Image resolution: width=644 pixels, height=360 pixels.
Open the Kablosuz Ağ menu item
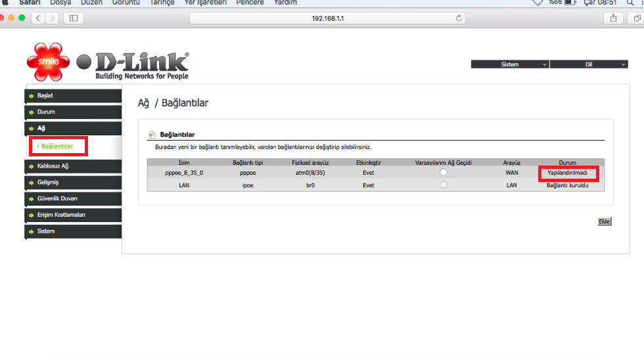tap(74, 166)
